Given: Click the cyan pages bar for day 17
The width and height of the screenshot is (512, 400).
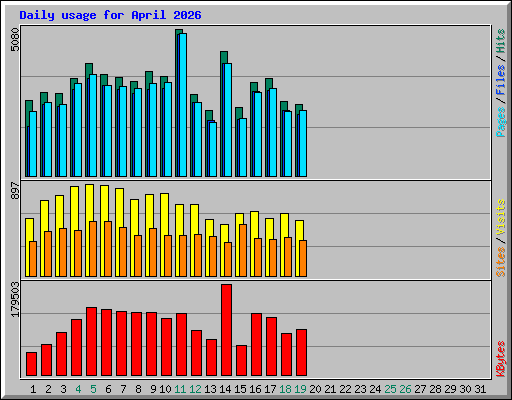Looking at the screenshot, I should click(x=273, y=133).
